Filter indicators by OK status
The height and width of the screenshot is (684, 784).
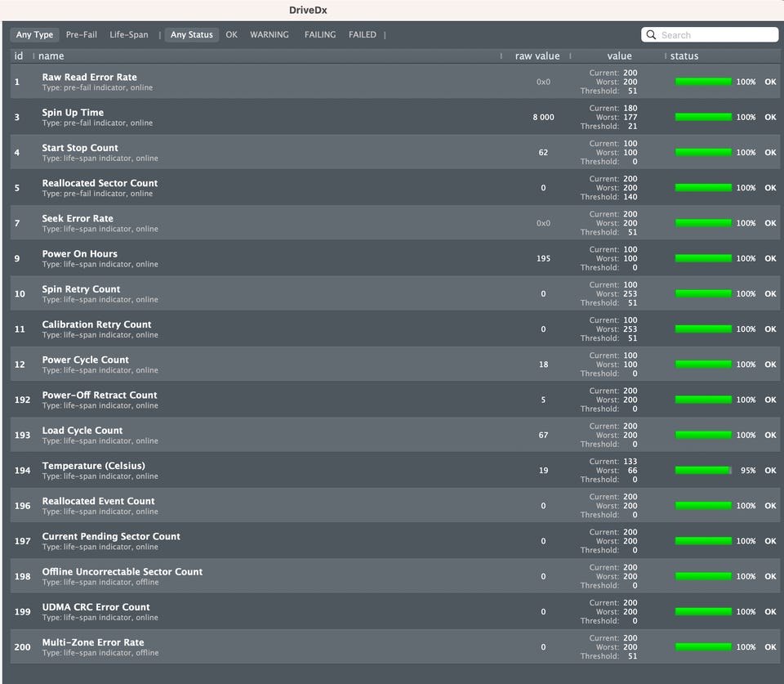[231, 34]
